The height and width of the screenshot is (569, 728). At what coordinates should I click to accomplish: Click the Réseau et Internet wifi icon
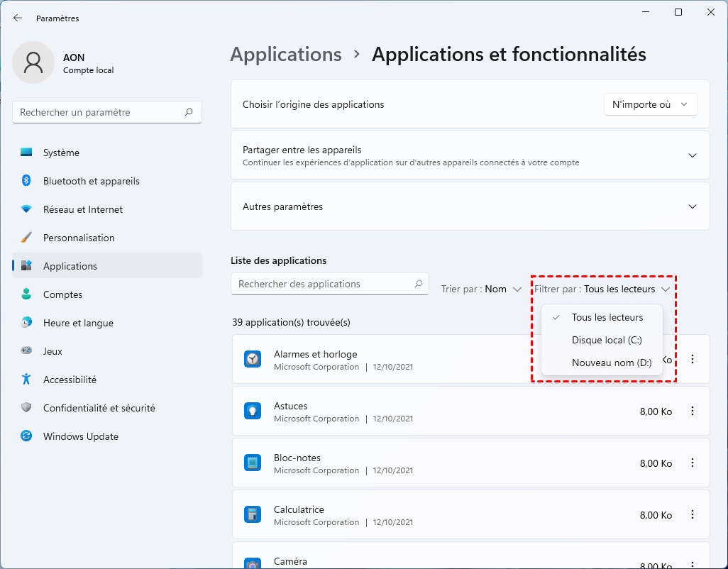[26, 209]
